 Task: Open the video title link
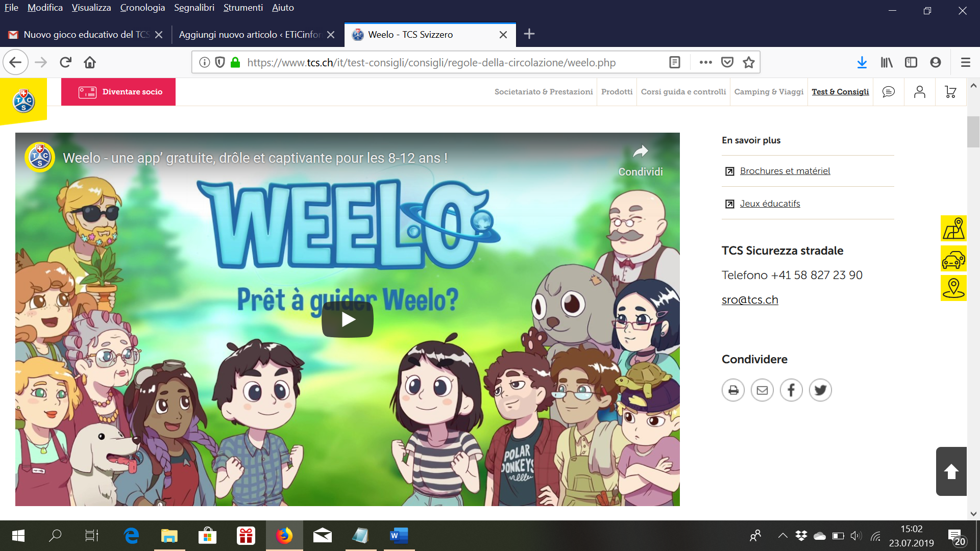pos(255,158)
